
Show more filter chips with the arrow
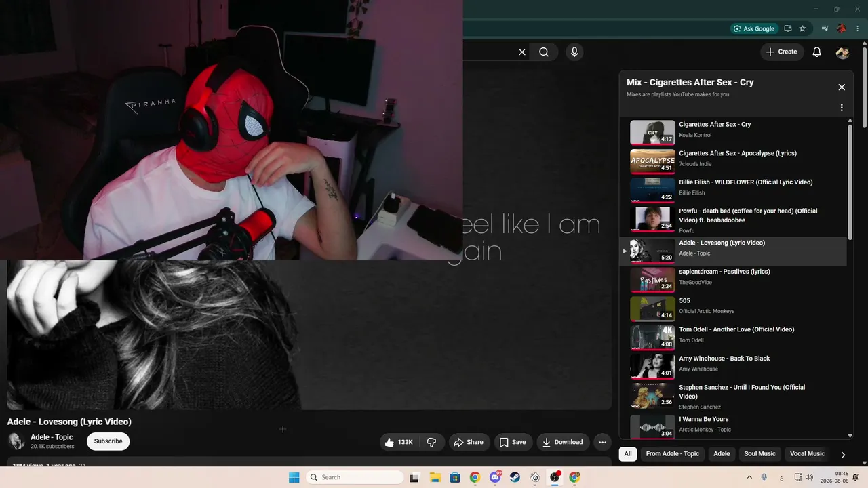[843, 454]
